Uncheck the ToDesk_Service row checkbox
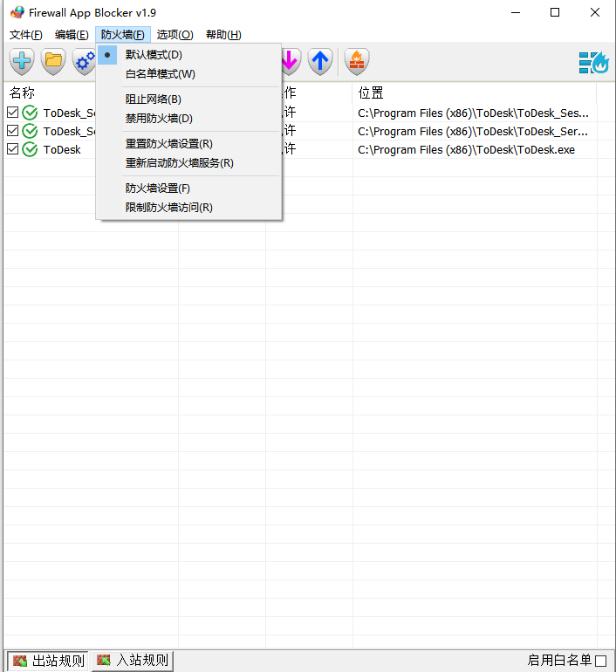616x672 pixels. 13,130
